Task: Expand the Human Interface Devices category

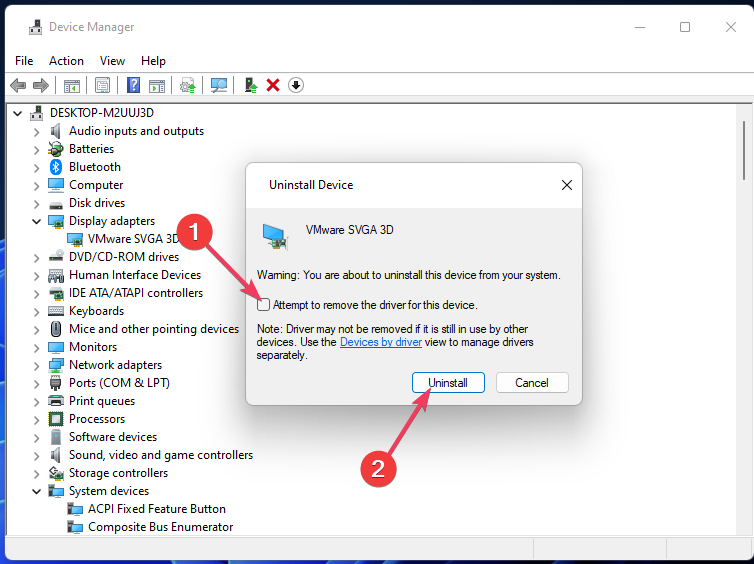Action: click(37, 276)
